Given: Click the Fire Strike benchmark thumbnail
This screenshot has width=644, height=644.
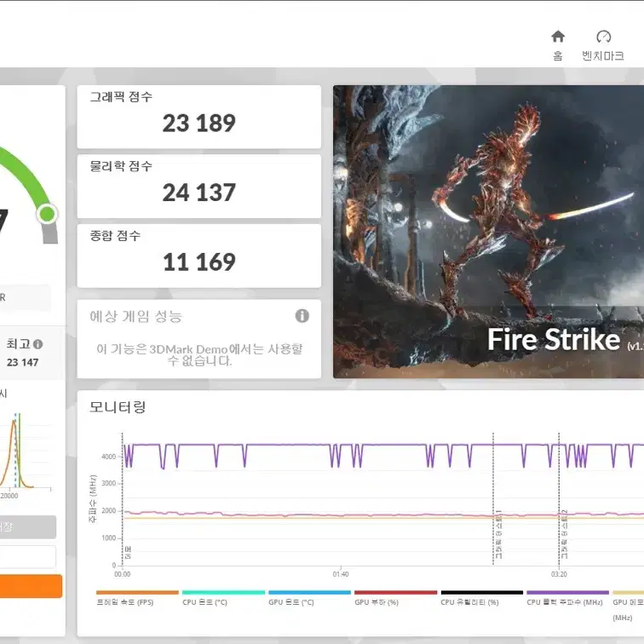Looking at the screenshot, I should coord(488,232).
